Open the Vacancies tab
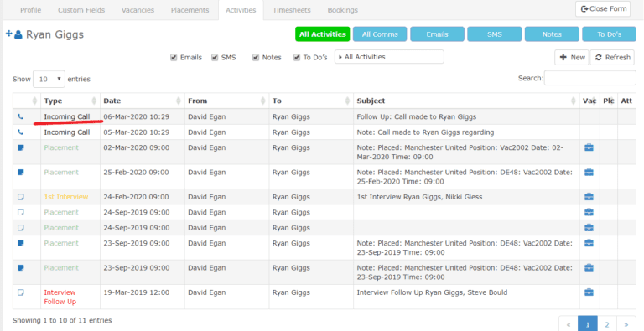 pos(138,10)
